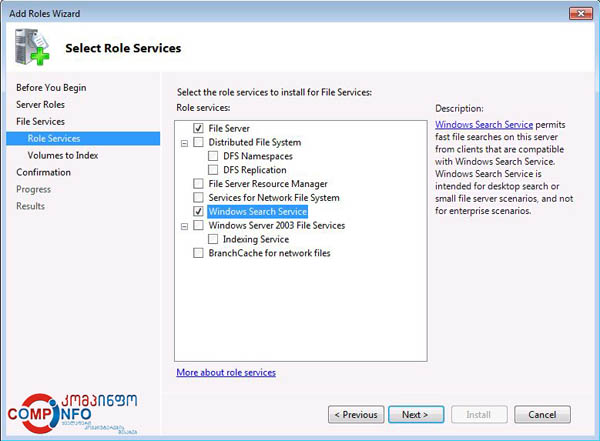Check Windows Server 2003 File Services checkbox
Viewport: 600px width, 441px height.
coord(198,225)
